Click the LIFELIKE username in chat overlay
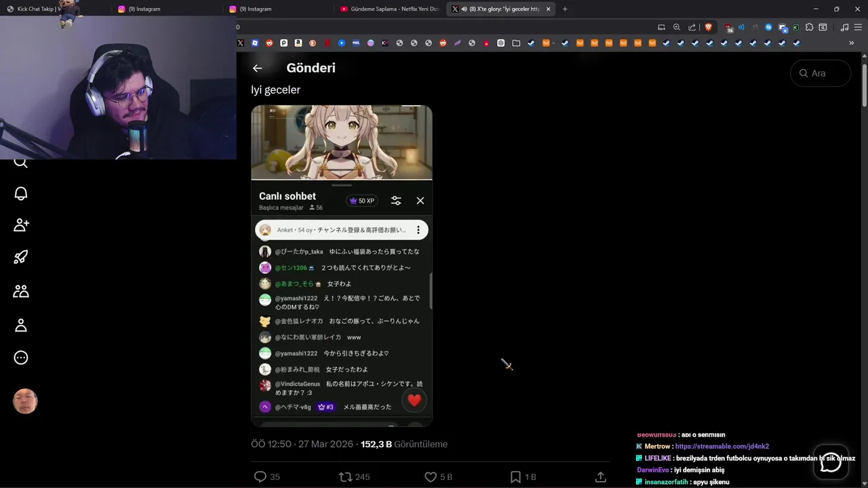 pyautogui.click(x=657, y=458)
